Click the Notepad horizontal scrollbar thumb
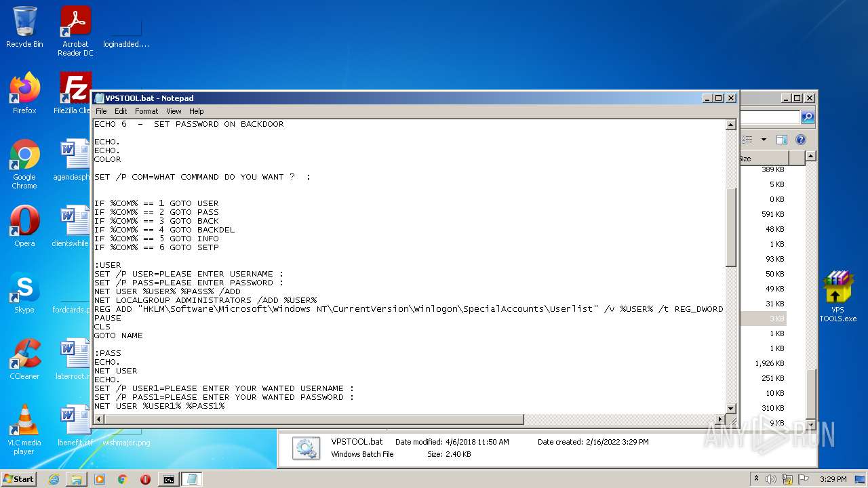 [314, 420]
